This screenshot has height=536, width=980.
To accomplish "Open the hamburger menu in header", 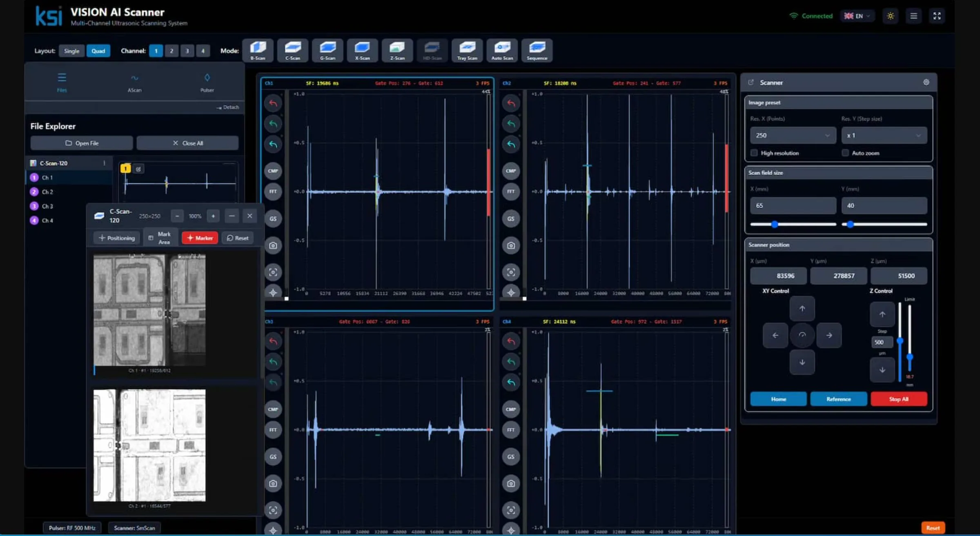I will [x=914, y=16].
